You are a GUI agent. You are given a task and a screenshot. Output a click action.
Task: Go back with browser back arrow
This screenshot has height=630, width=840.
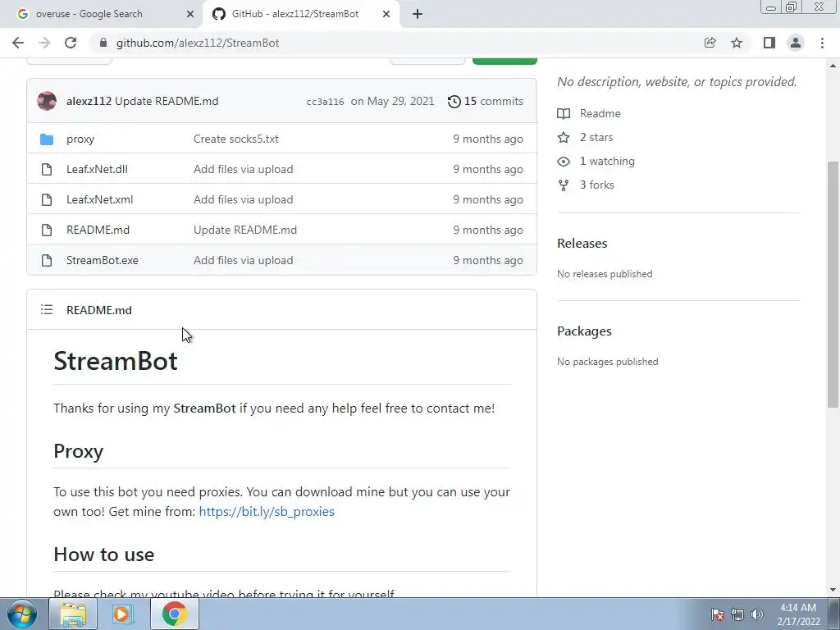[x=18, y=43]
